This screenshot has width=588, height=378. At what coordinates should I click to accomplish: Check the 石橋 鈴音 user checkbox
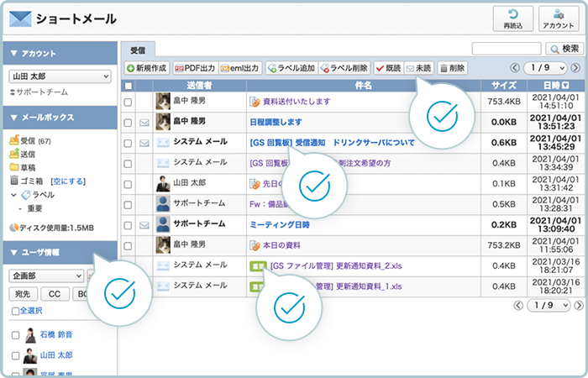[15, 335]
